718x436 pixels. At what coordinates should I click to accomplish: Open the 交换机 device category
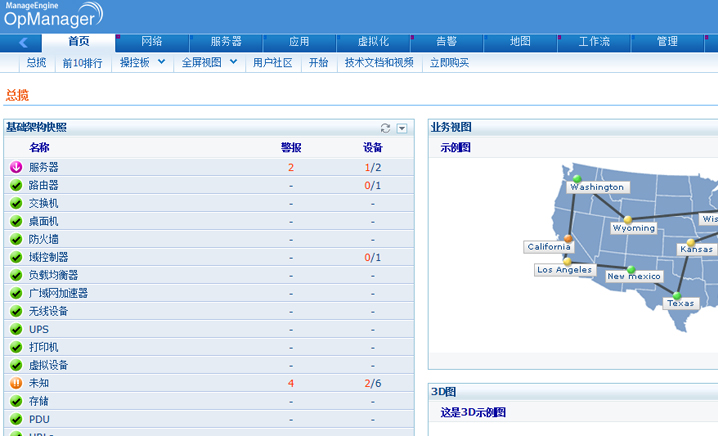point(44,203)
